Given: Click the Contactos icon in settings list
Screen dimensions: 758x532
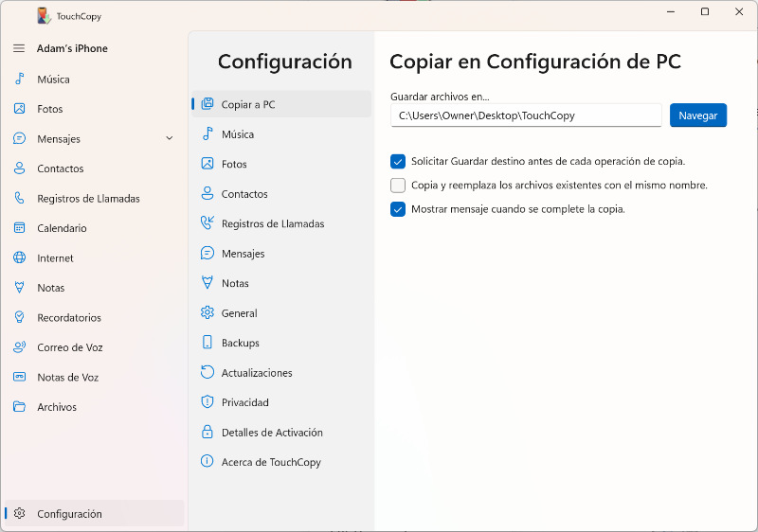Looking at the screenshot, I should pos(208,194).
